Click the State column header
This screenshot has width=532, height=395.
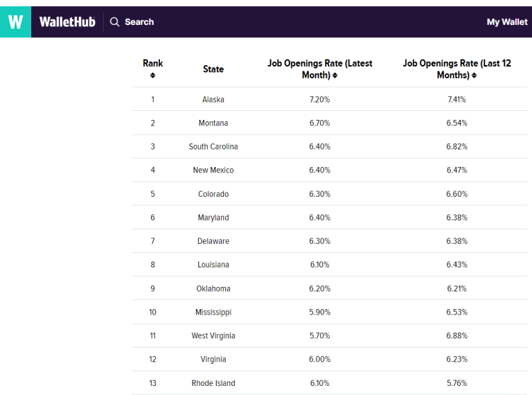click(213, 69)
